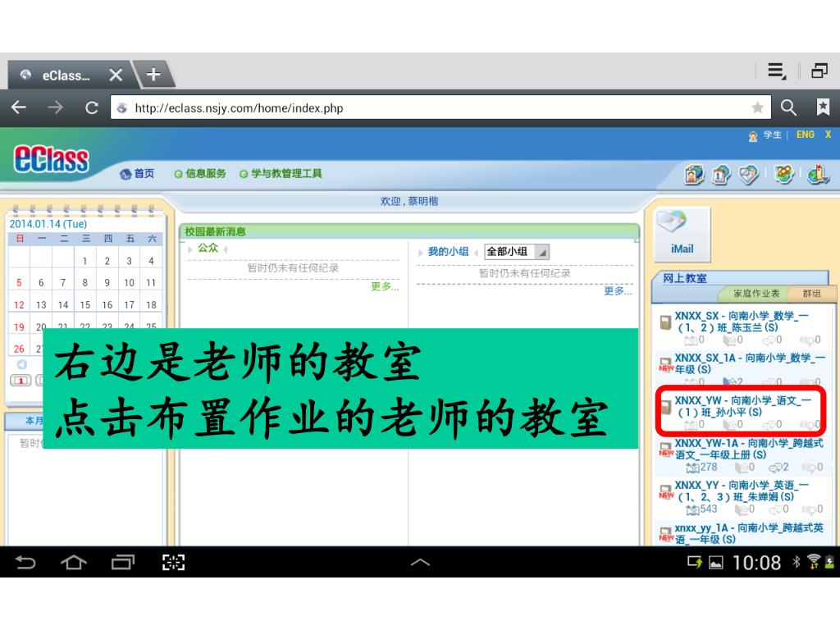Click 更多 under 公众
The image size is (840, 630).
click(x=385, y=286)
